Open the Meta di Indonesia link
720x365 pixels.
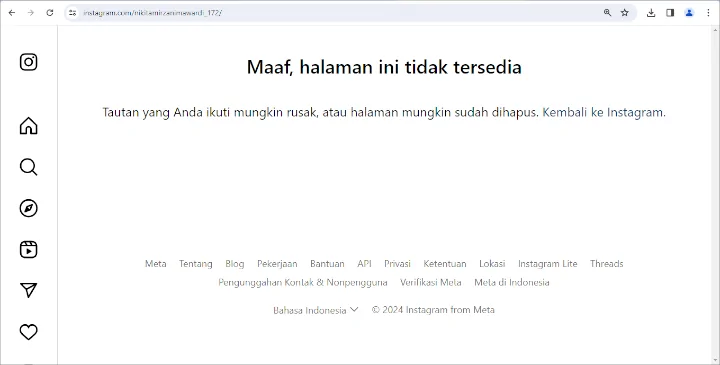click(512, 282)
